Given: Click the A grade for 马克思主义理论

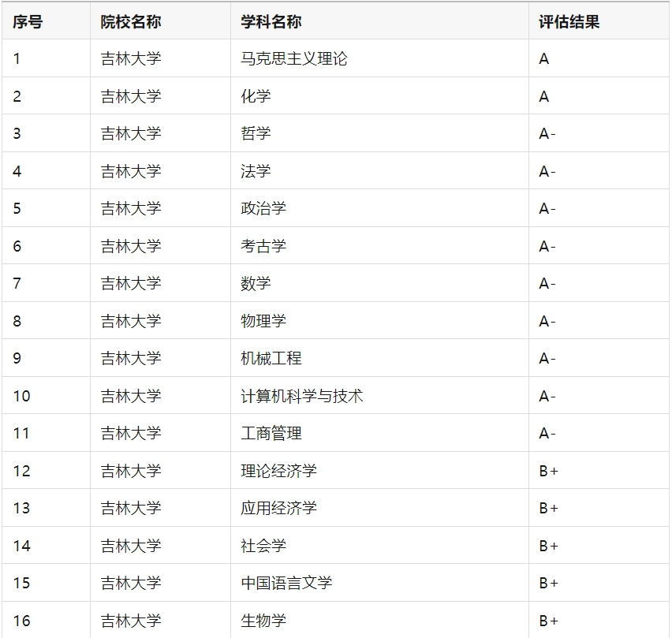Looking at the screenshot, I should (544, 58).
